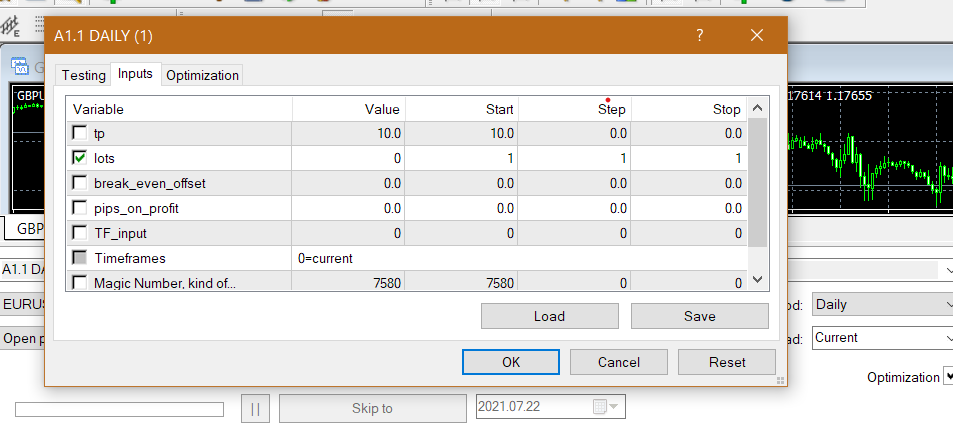Click the break_even_offset Value cell
This screenshot has height=437, width=953.
click(x=349, y=183)
